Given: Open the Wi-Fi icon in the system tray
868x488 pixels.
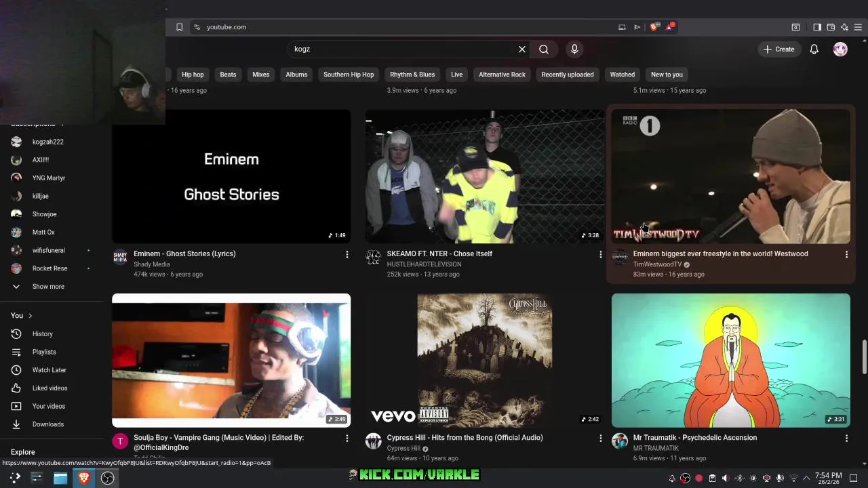Looking at the screenshot, I should [x=793, y=479].
